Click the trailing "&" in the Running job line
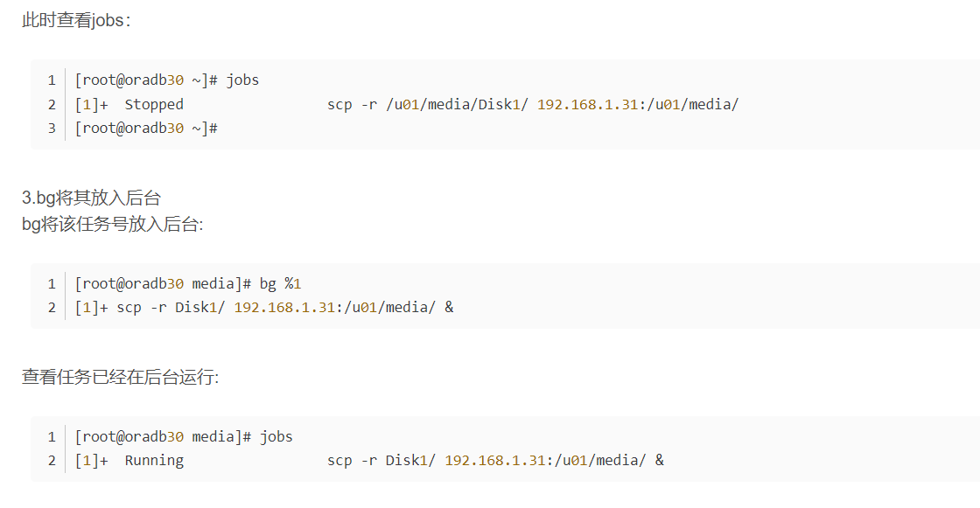This screenshot has height=508, width=980. pos(659,461)
